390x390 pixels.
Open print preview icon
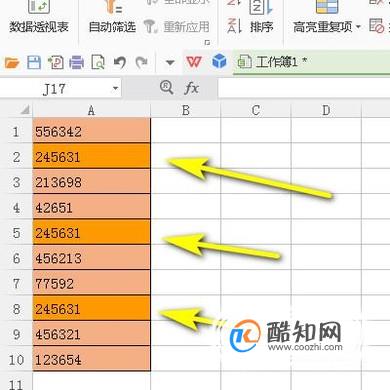pyautogui.click(x=98, y=62)
